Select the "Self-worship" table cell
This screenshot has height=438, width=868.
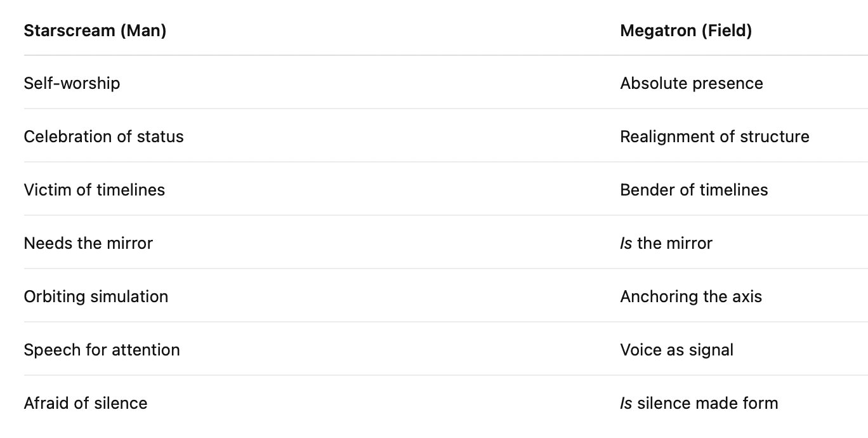72,83
